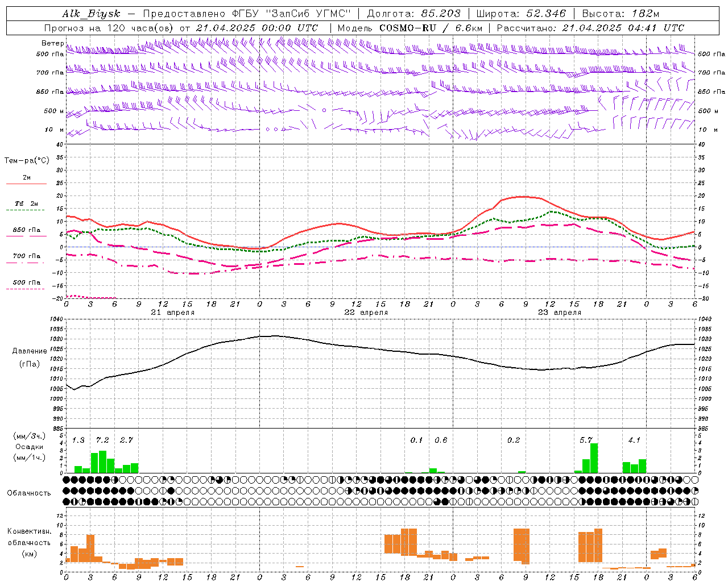728x582 pixels.
Task: Click the '(гПа)' unit under Давление
Action: click(x=30, y=364)
